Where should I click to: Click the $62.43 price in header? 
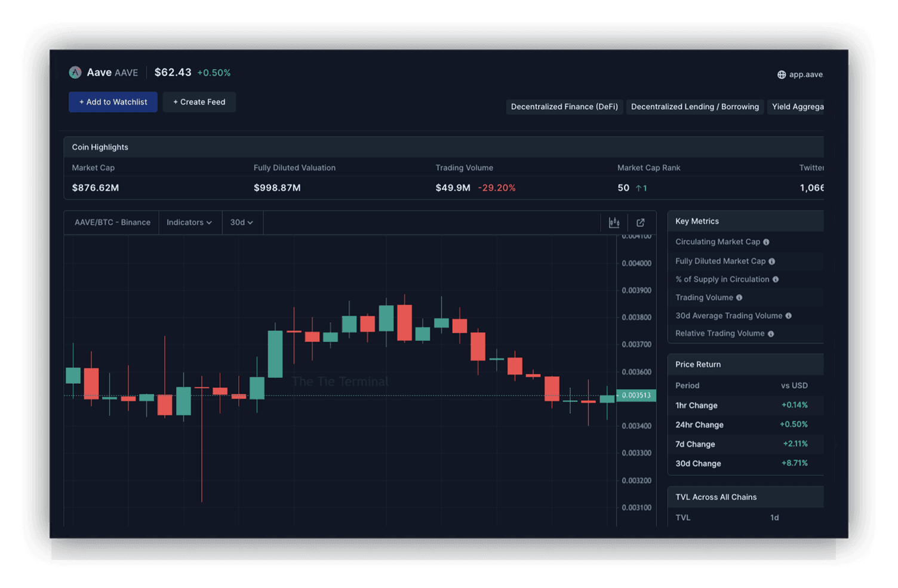click(x=173, y=72)
